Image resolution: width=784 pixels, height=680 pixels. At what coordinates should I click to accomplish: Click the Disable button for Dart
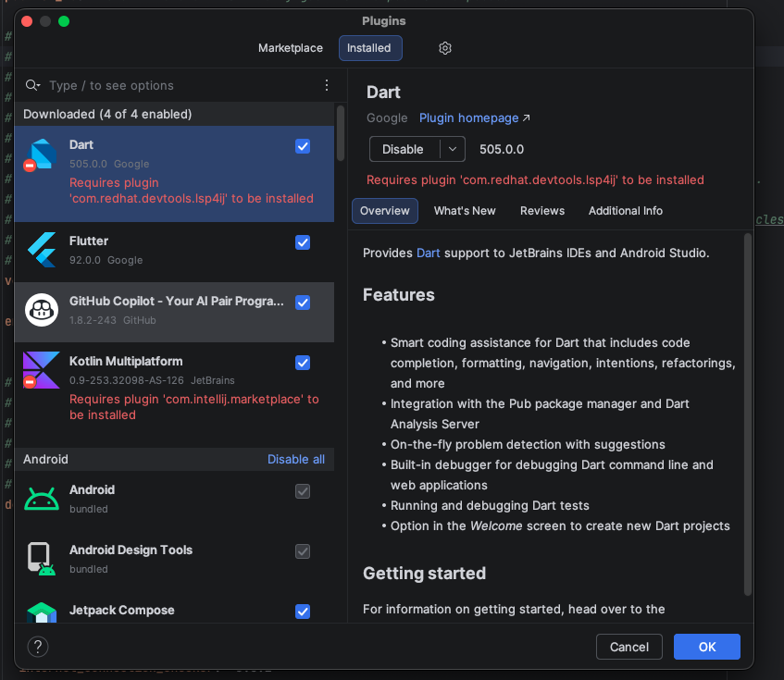point(403,149)
